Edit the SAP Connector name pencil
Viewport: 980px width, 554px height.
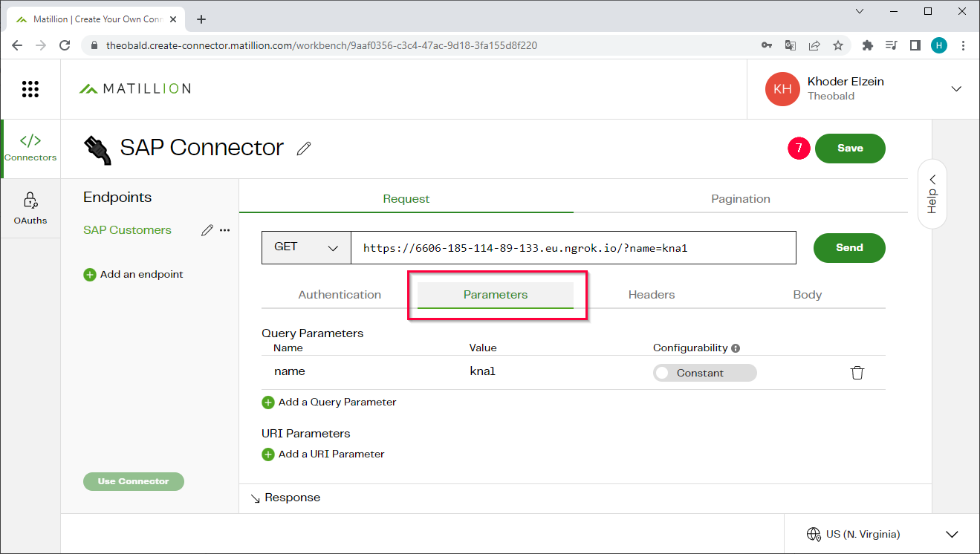(304, 149)
